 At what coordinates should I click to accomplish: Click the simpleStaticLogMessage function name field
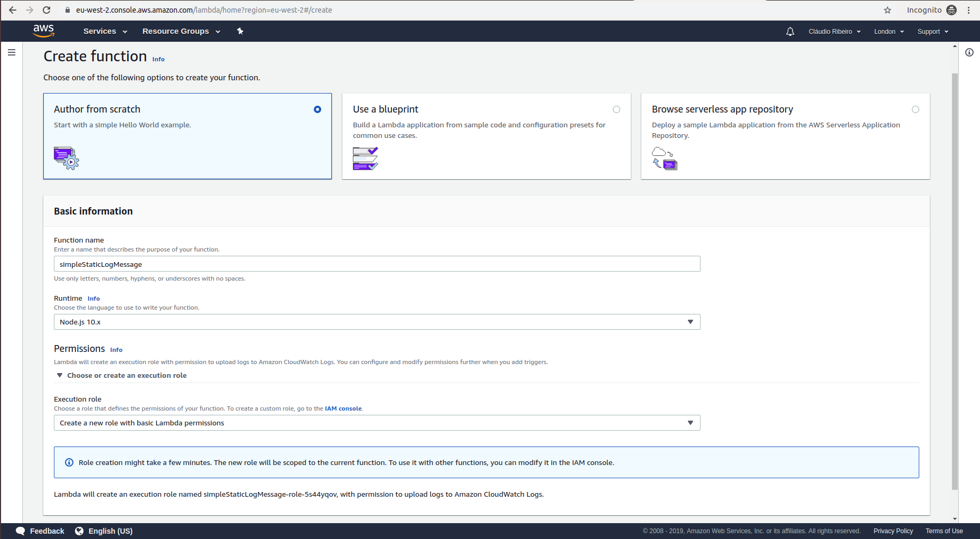(376, 264)
